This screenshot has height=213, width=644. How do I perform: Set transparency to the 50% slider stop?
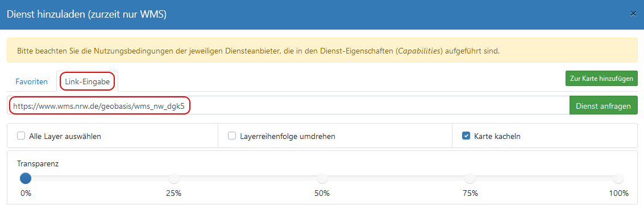322,178
